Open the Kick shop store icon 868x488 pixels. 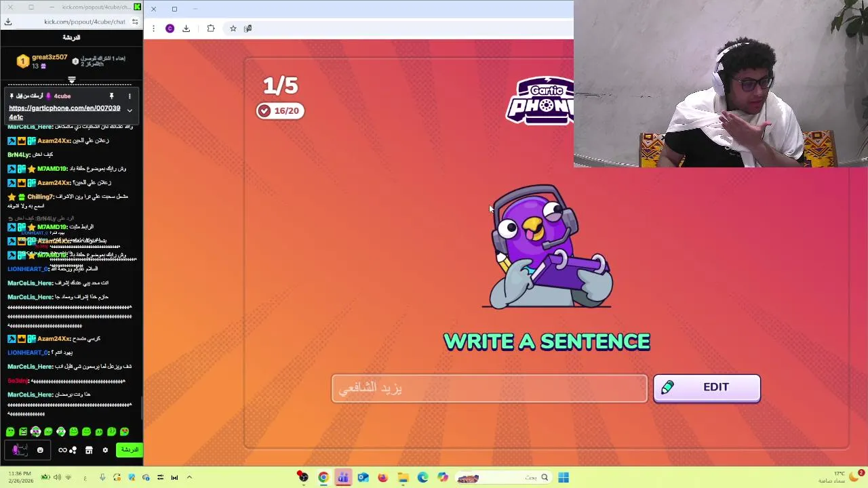coord(89,450)
